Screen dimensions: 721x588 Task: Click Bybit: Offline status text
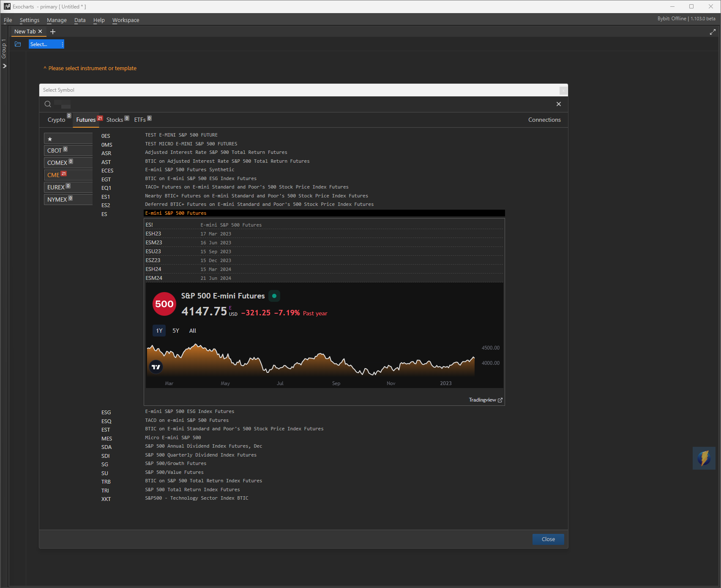672,19
